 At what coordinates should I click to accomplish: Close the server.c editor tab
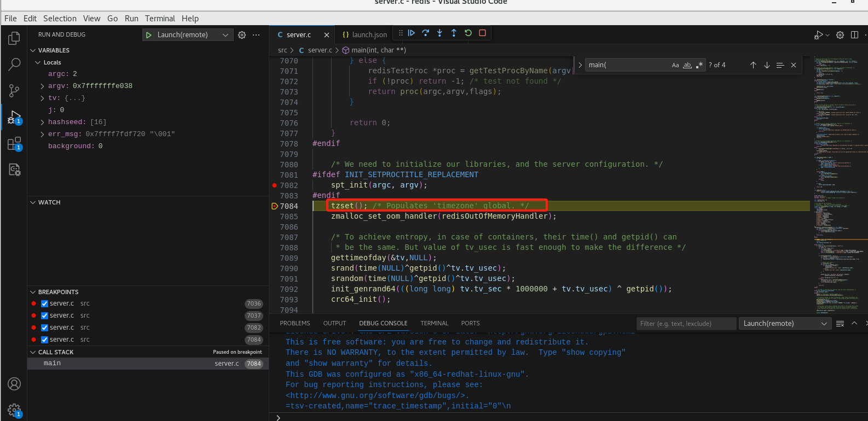coord(327,35)
